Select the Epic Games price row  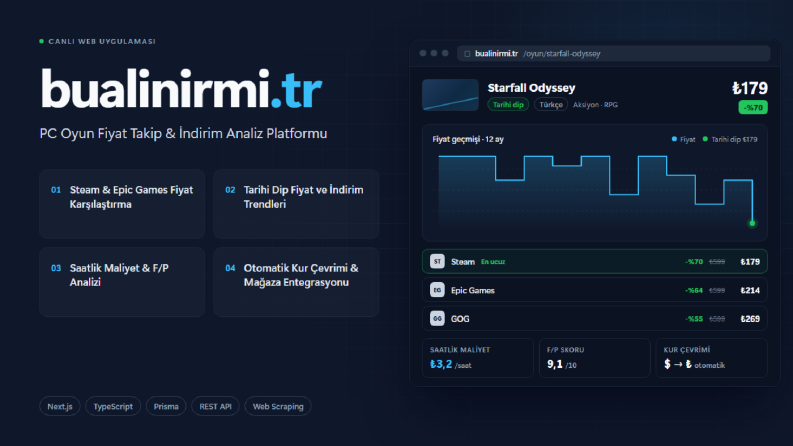click(595, 290)
